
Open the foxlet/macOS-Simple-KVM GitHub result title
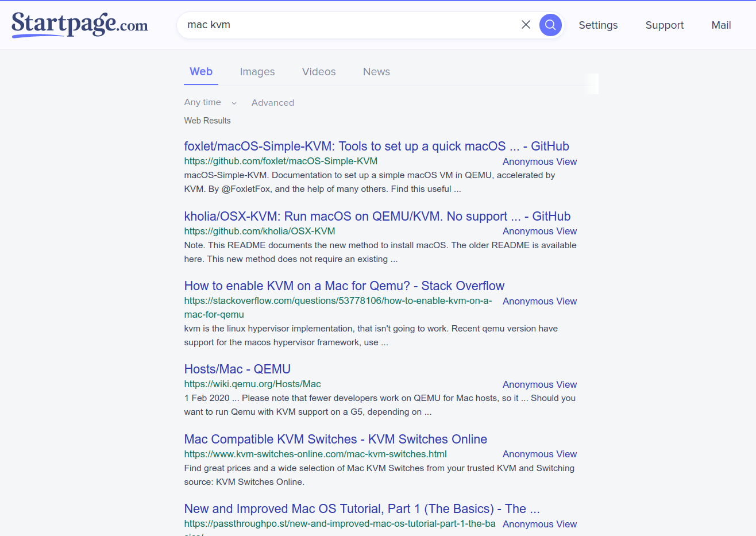click(376, 146)
